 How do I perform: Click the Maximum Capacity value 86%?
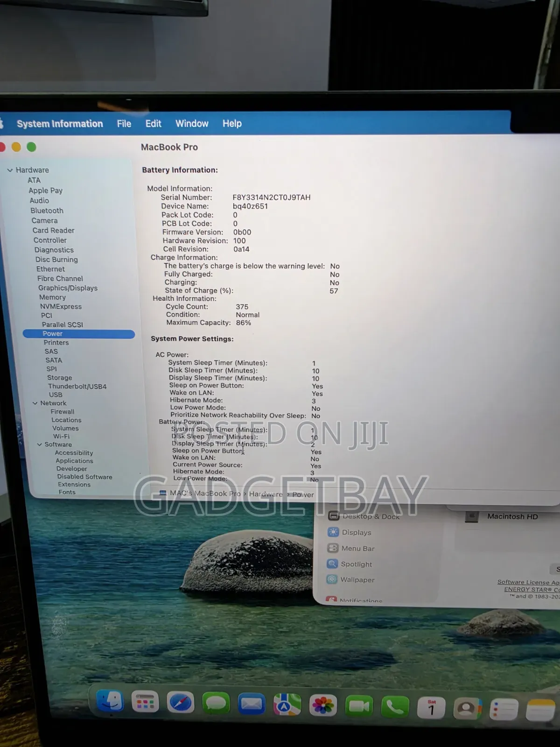(243, 323)
